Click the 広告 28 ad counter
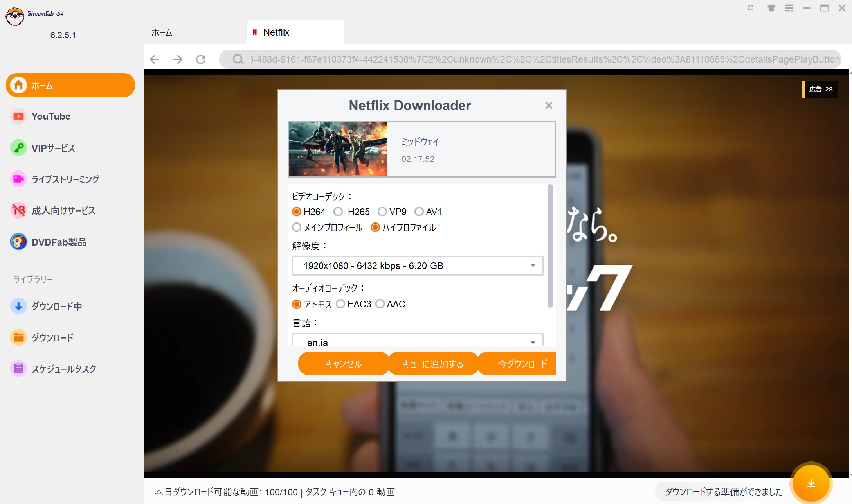The width and height of the screenshot is (852, 504). 820,89
